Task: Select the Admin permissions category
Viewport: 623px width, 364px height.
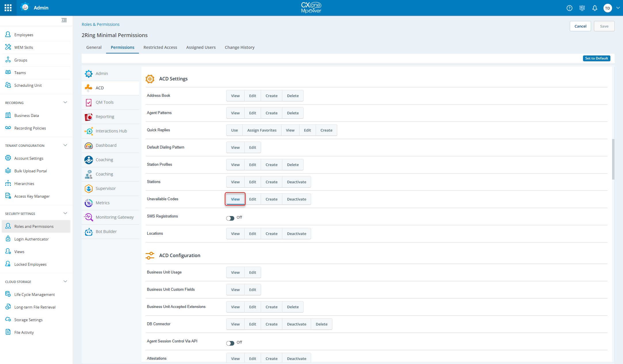Action: pos(110,74)
